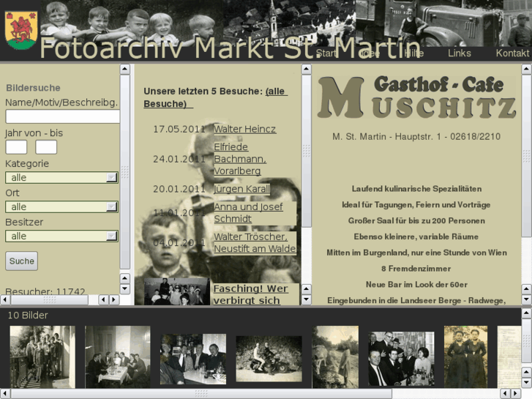Open thumbnail of men in suits with woman

click(x=401, y=359)
